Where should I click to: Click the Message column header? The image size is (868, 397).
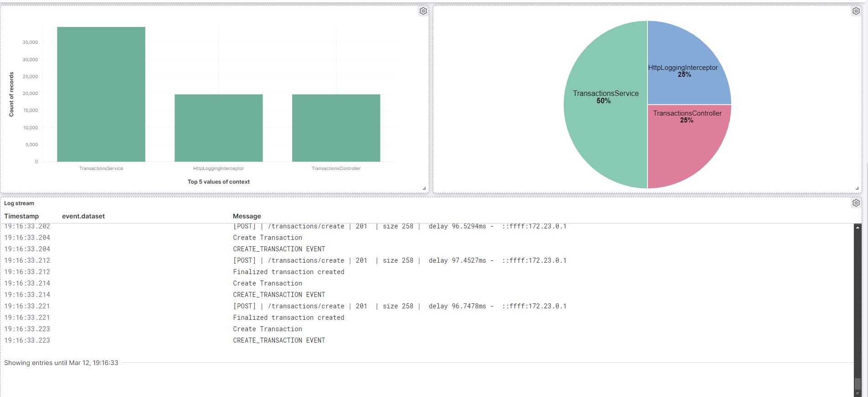247,216
